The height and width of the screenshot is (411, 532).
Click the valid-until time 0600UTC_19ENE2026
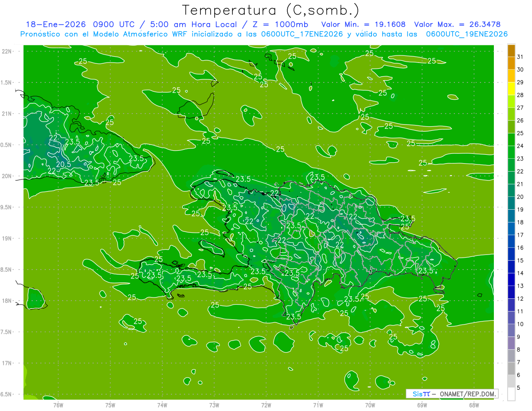pyautogui.click(x=467, y=34)
